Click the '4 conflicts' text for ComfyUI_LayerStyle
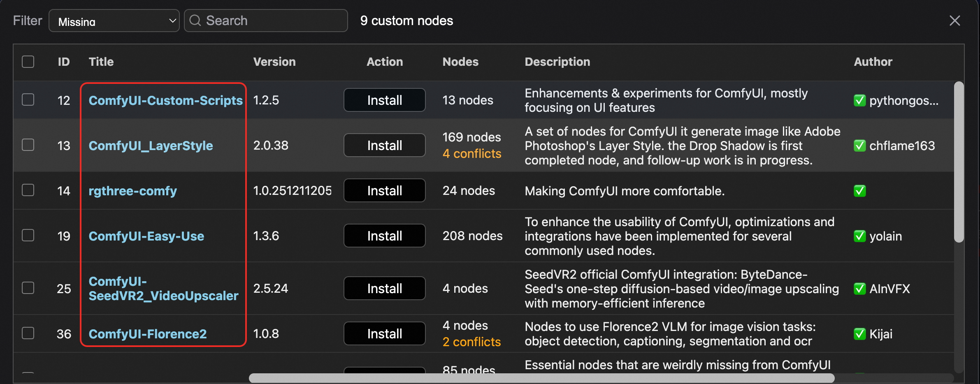 coord(472,154)
